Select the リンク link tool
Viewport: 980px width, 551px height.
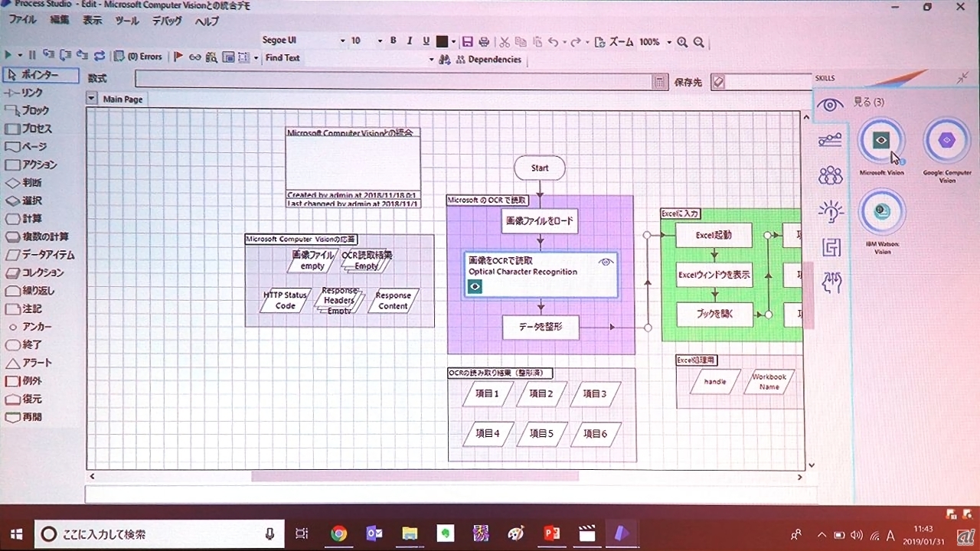click(24, 93)
